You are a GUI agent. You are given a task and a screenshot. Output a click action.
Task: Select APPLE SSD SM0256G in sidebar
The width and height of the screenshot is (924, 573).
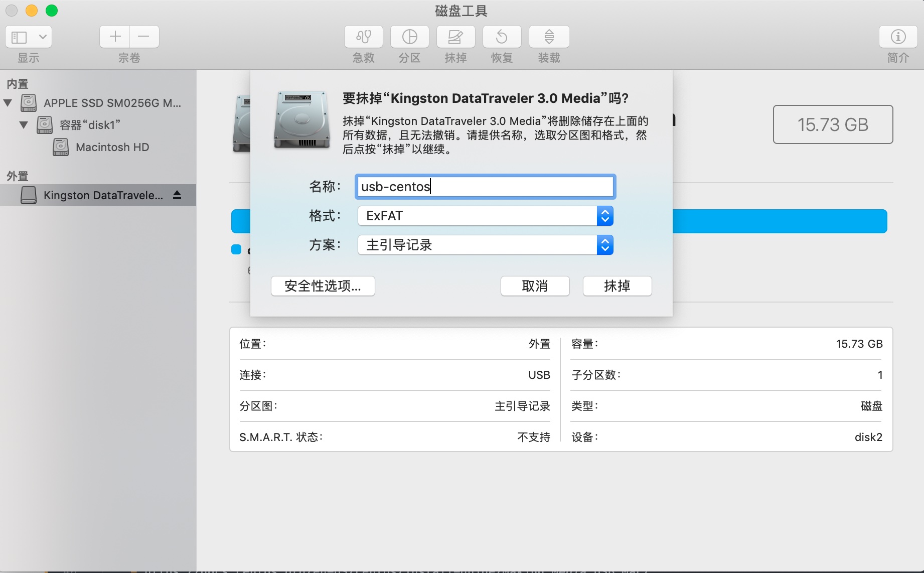(112, 103)
